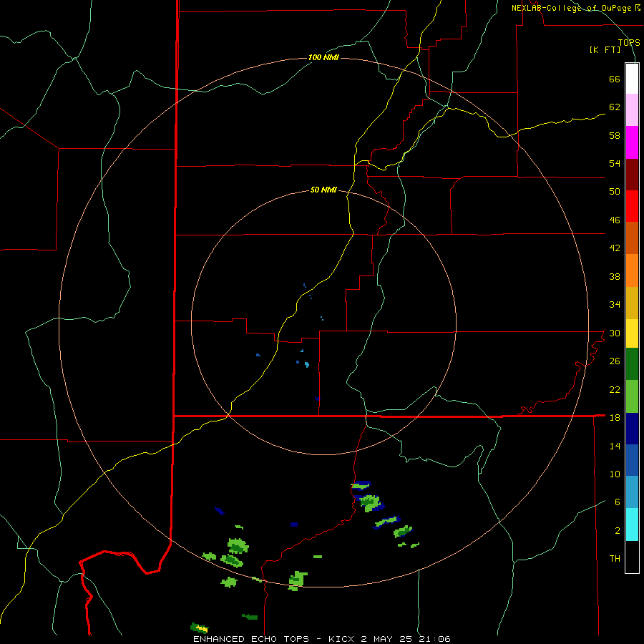Pick the light green legend swatch

[x=632, y=396]
